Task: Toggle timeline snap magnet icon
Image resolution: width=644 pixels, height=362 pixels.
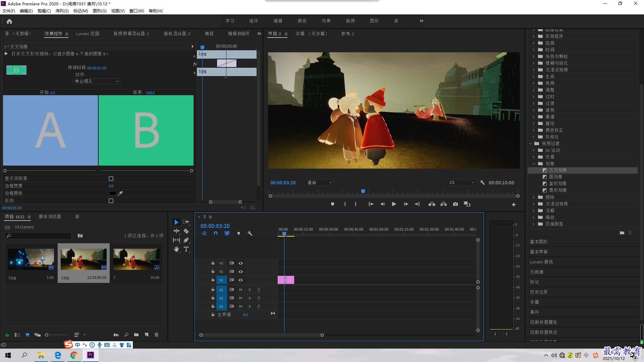Action: pos(216,234)
